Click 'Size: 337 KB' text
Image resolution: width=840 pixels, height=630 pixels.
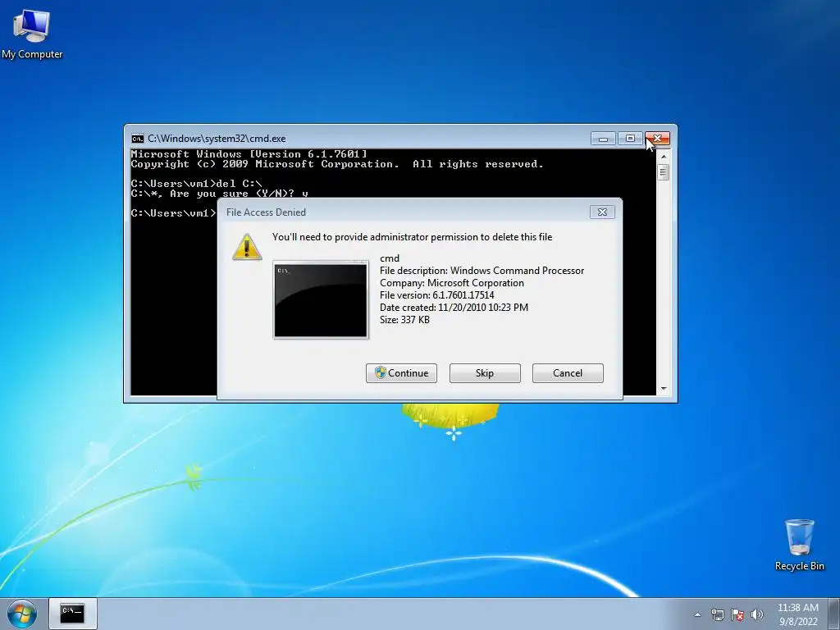point(404,320)
